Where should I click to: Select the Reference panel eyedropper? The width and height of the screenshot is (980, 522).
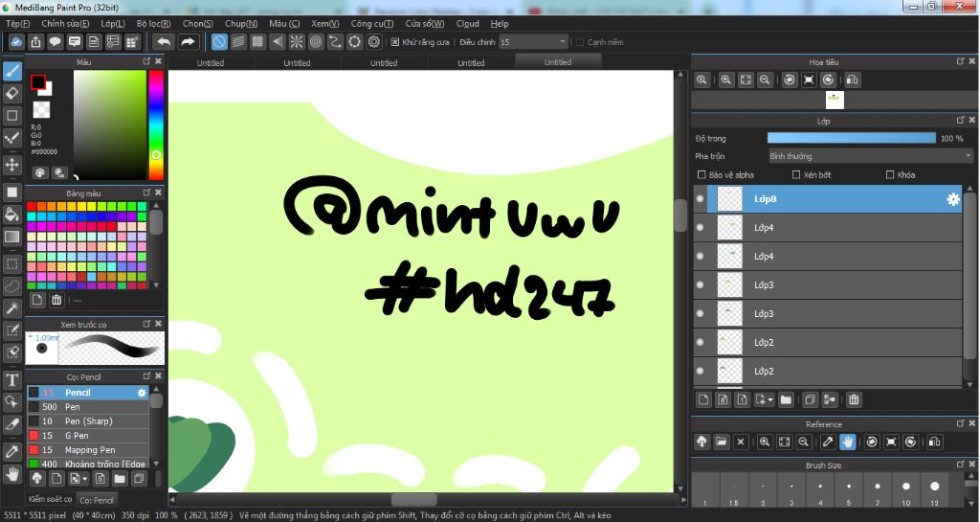click(x=828, y=442)
